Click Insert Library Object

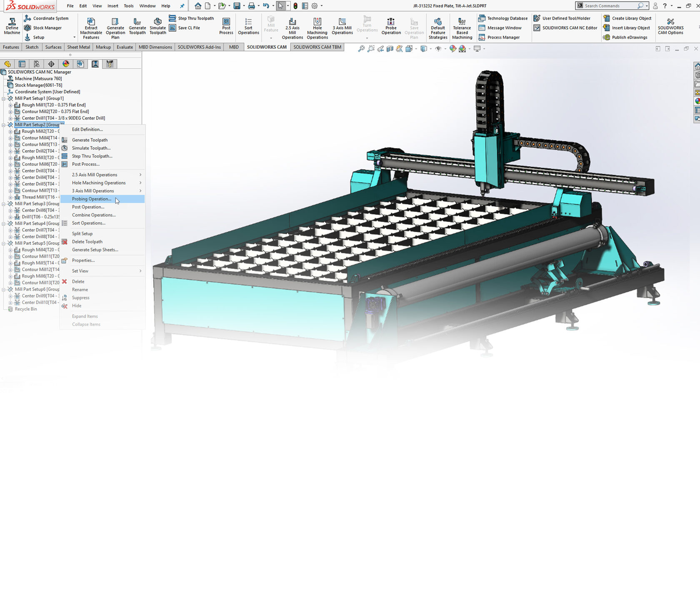tap(627, 28)
